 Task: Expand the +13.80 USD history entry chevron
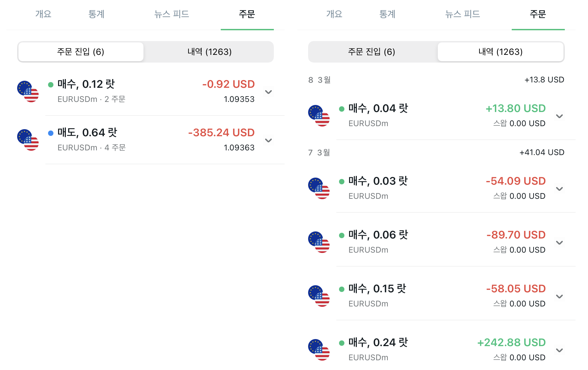click(559, 116)
